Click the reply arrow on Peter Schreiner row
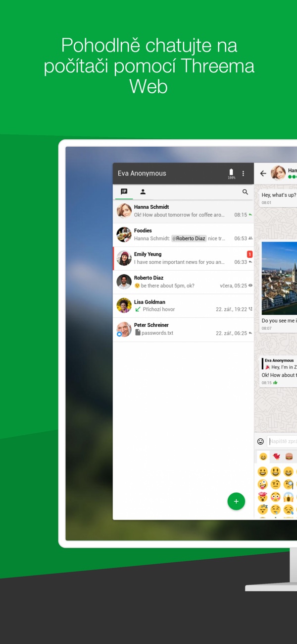297x644 pixels. 250,333
